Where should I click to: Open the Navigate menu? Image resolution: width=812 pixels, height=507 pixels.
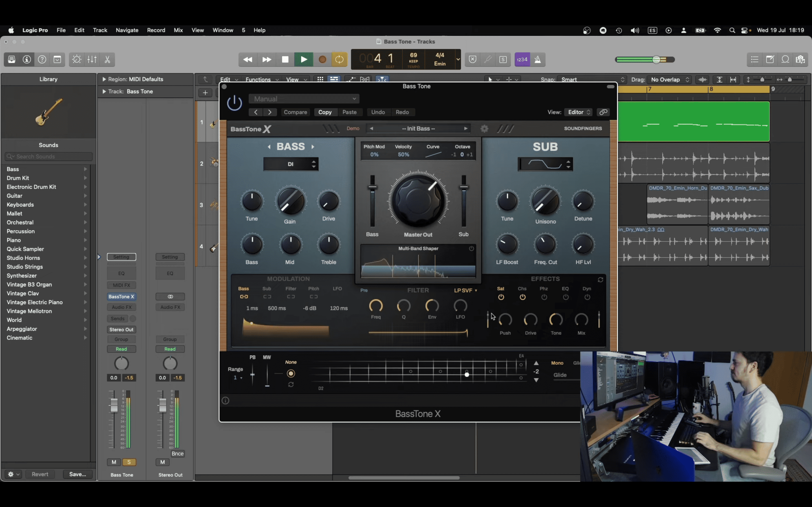tap(127, 30)
